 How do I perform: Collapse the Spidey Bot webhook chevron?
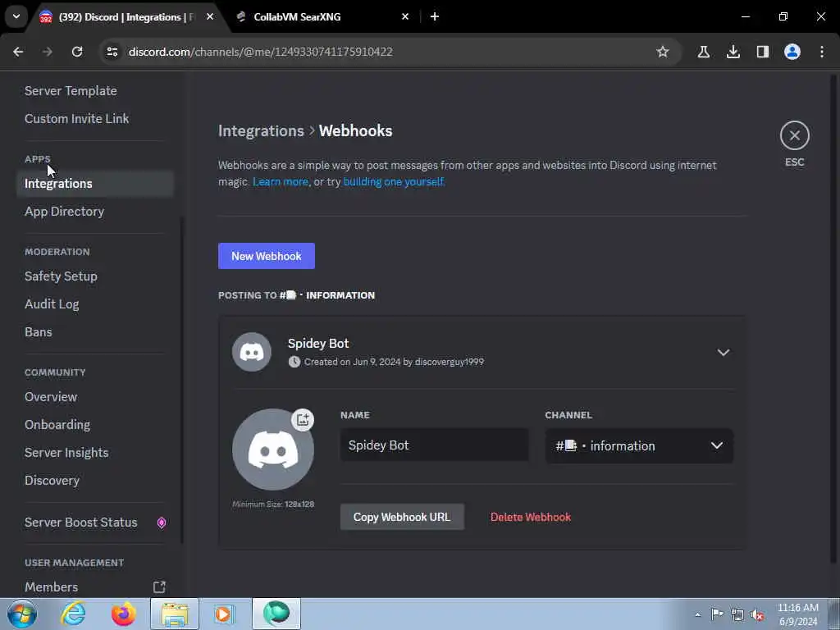coord(724,353)
